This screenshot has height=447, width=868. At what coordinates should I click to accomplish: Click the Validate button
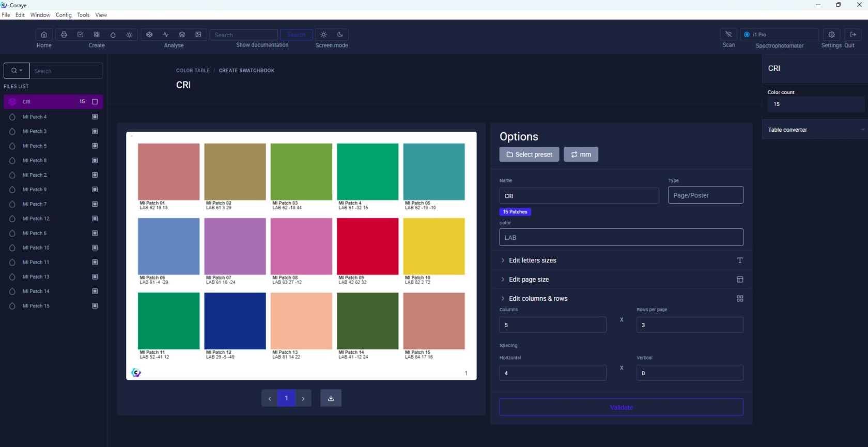(x=621, y=407)
